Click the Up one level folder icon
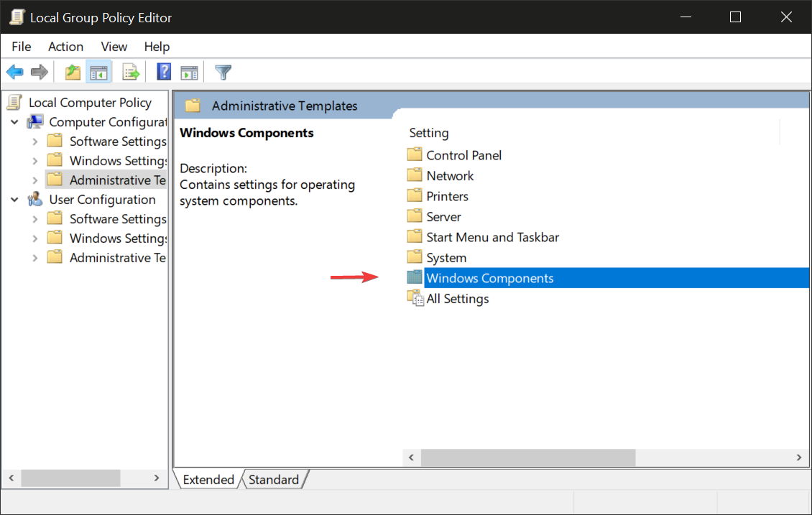Screen dimensions: 812x515 click(73, 72)
